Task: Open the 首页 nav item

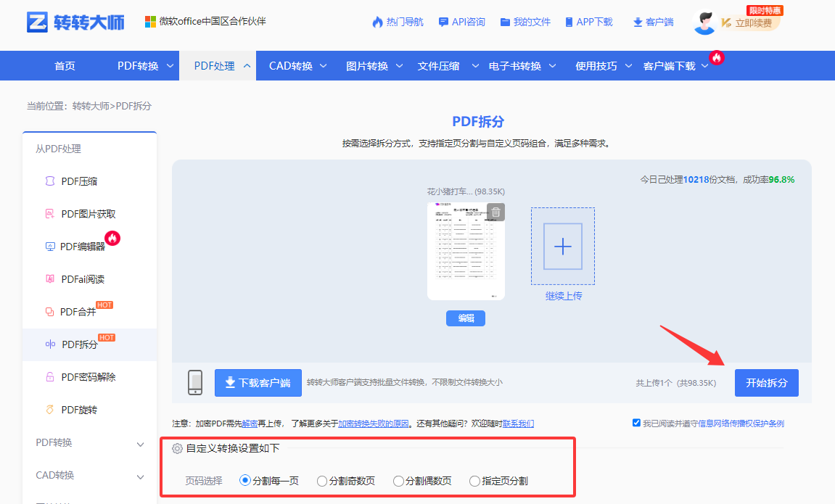Action: click(x=65, y=66)
